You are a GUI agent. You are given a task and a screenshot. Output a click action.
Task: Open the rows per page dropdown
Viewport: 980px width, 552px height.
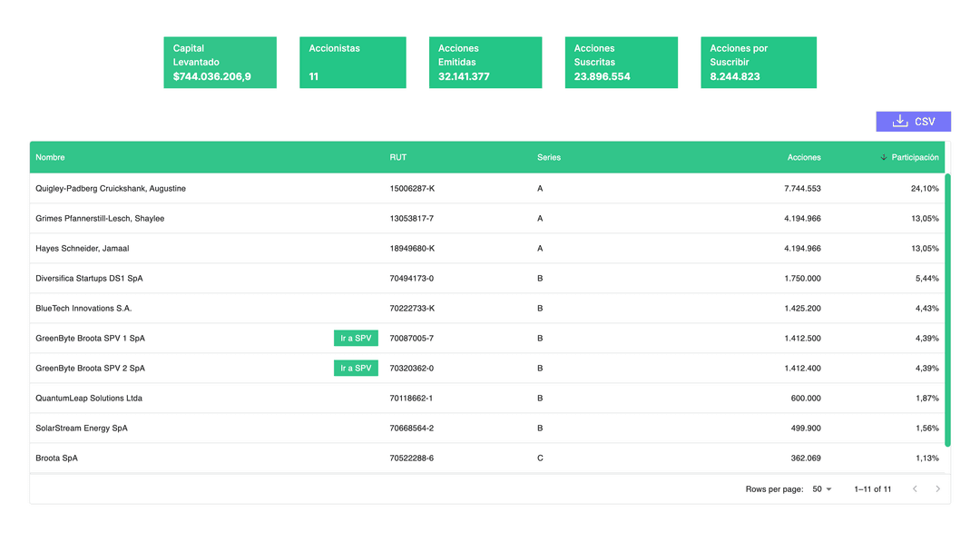[x=821, y=489]
